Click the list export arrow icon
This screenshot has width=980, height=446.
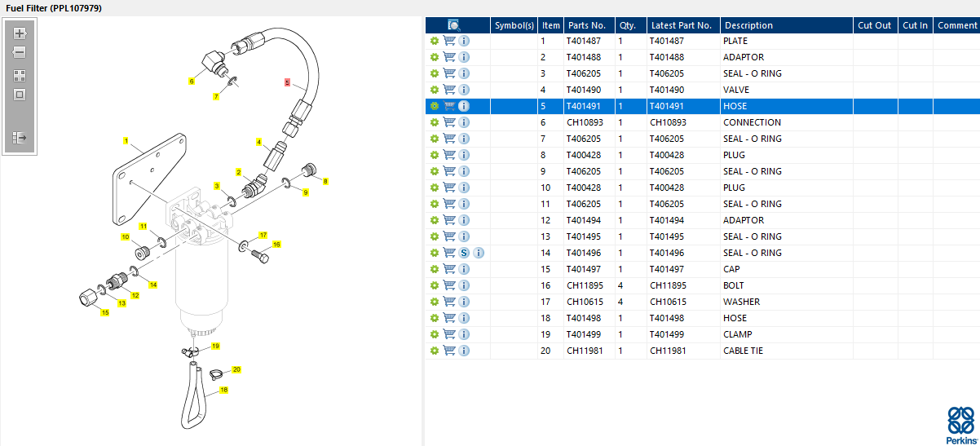(x=20, y=138)
